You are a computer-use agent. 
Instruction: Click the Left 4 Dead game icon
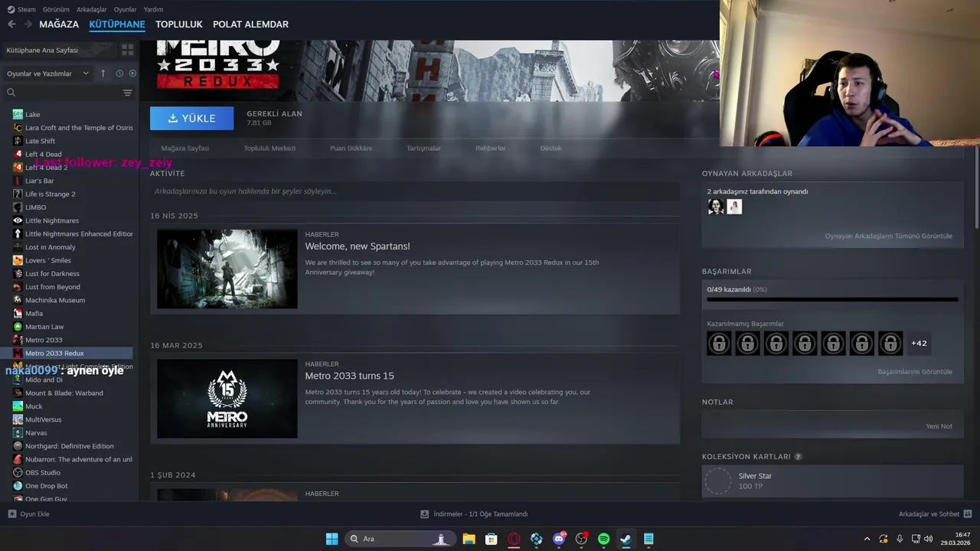(18, 154)
